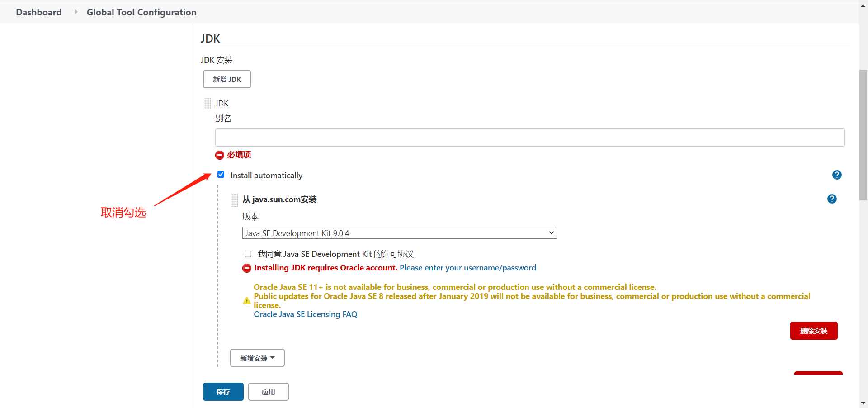Agree to Java SE Development Kit license

click(248, 254)
